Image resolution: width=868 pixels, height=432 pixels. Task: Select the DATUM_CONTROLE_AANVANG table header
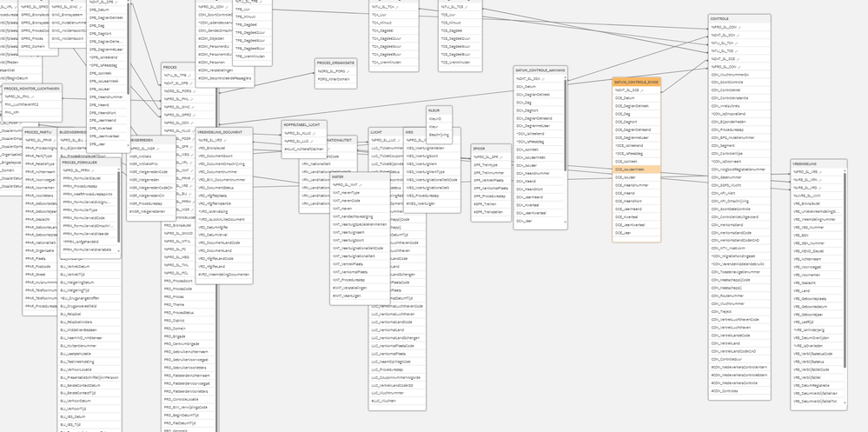tap(540, 70)
